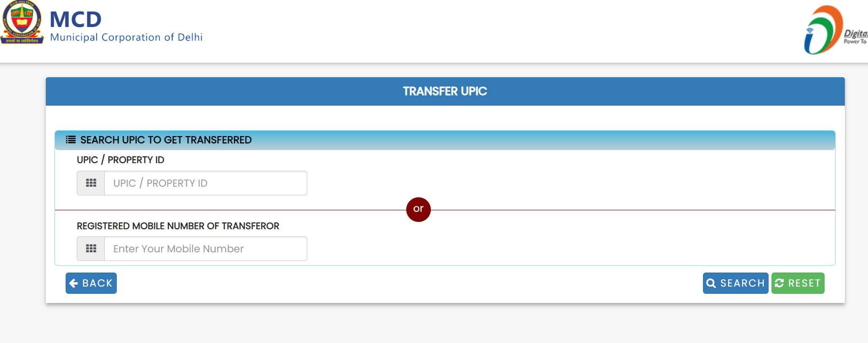This screenshot has height=343, width=868.
Task: Click the red 'or' circle divider
Action: 418,209
